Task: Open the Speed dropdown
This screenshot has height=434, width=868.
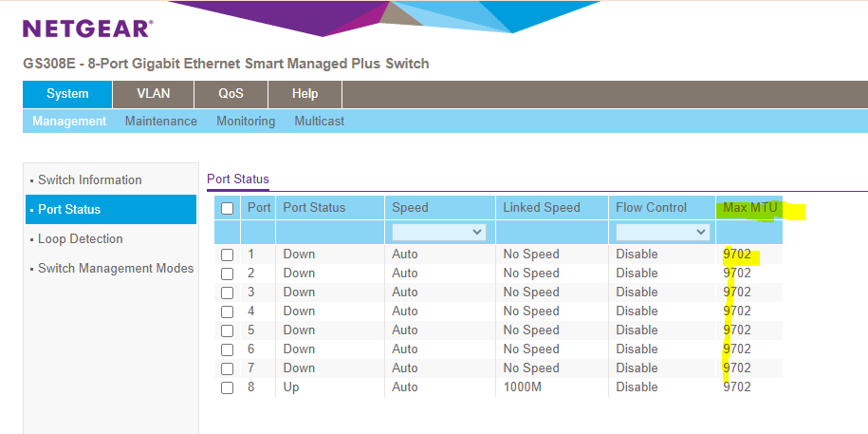Action: point(439,233)
